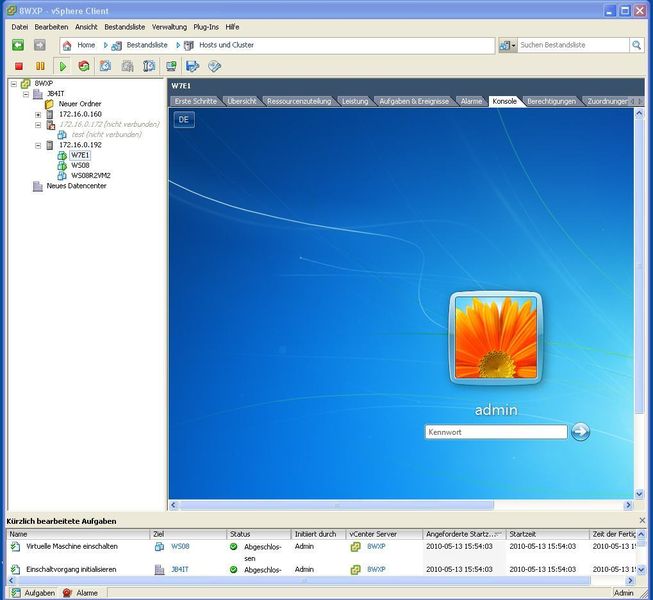Switch to the Alarme tab
The image size is (653, 600).
[x=471, y=101]
